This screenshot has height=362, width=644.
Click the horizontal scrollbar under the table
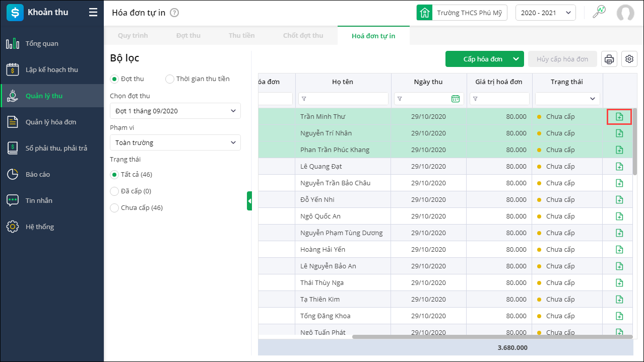click(x=479, y=336)
